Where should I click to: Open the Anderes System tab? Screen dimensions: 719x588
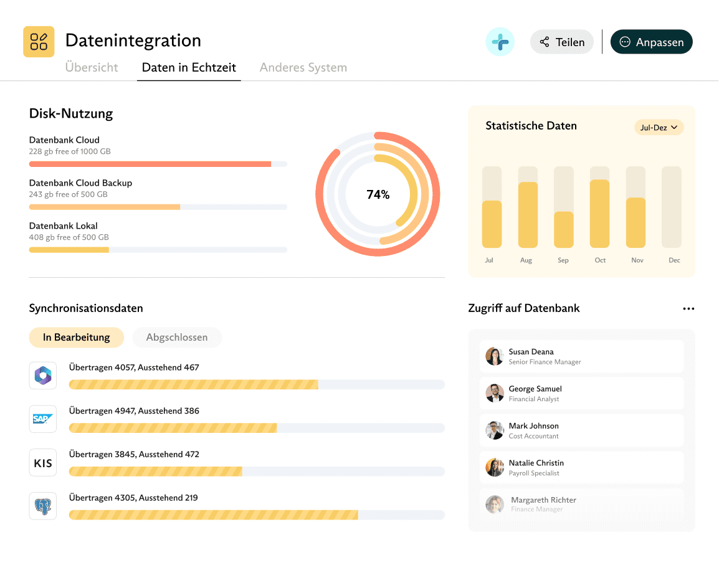(x=303, y=68)
